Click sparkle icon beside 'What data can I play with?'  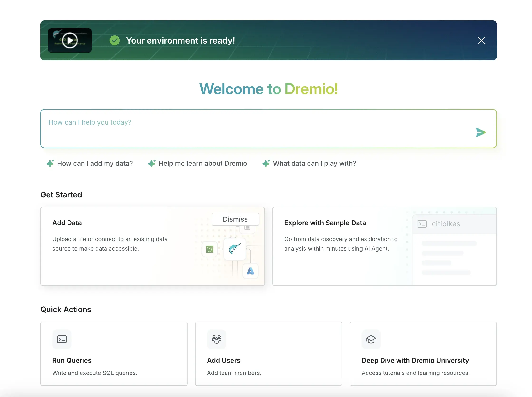click(x=266, y=163)
